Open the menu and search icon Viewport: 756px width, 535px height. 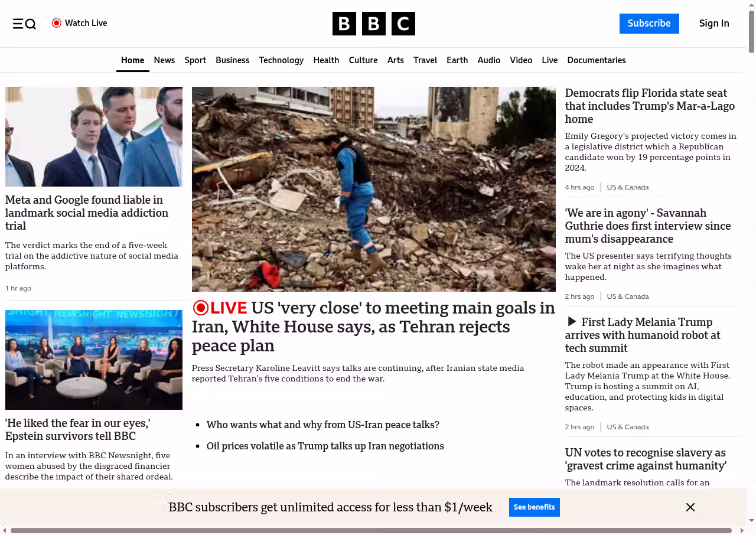[24, 24]
